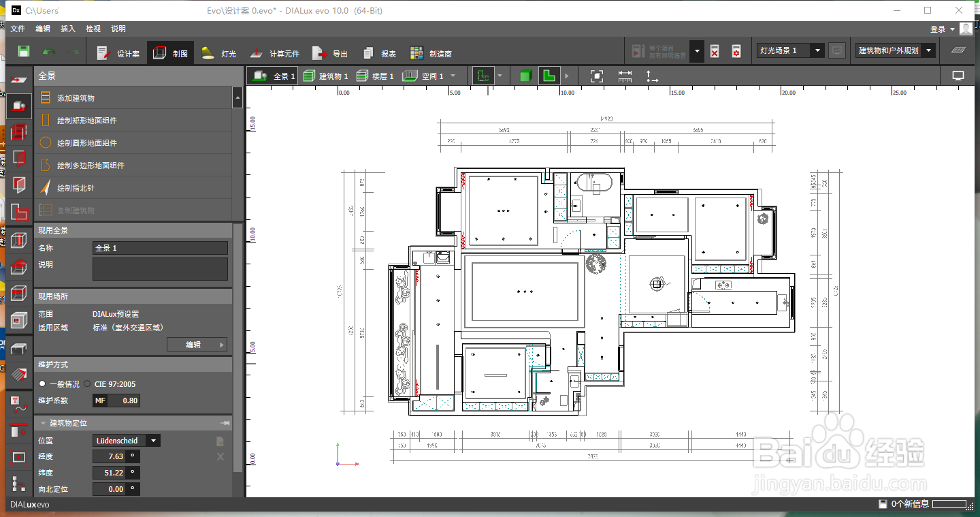980x517 pixels.
Task: Select the site tool in left sidebar
Action: point(19,106)
